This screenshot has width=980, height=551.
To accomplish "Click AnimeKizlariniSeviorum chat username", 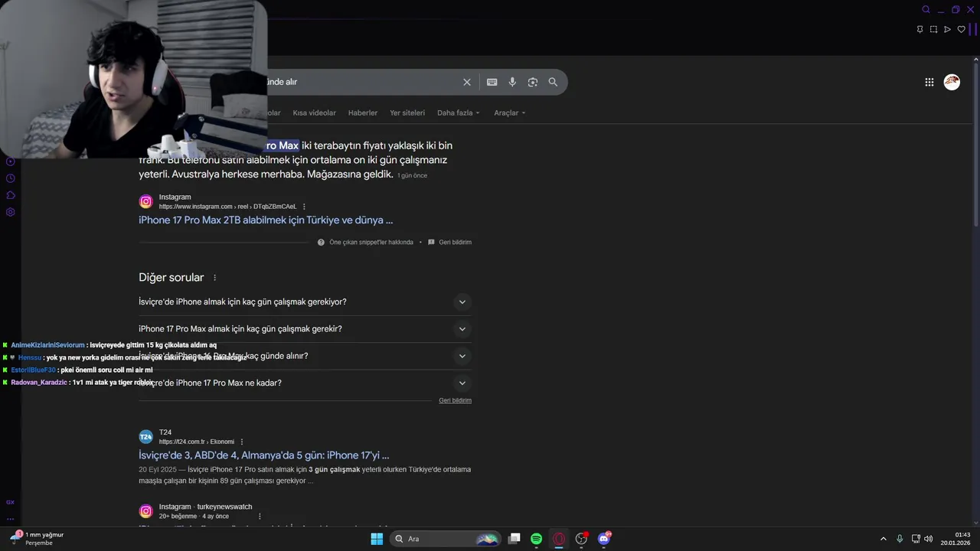I will pos(47,345).
